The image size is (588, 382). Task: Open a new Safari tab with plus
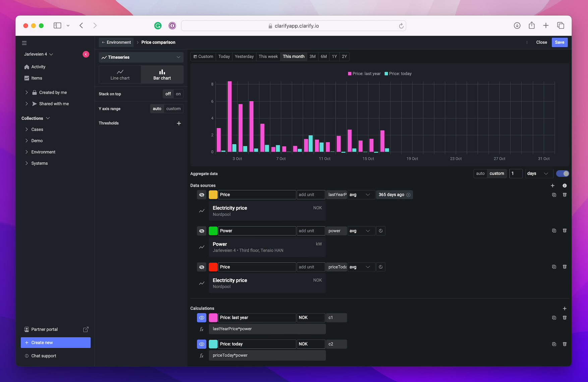tap(546, 25)
